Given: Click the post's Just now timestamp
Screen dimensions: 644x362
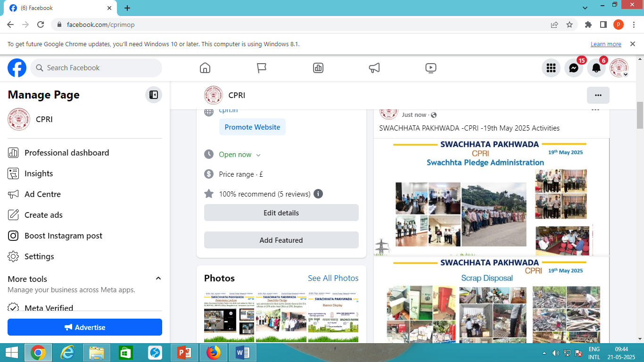Looking at the screenshot, I should [x=414, y=115].
